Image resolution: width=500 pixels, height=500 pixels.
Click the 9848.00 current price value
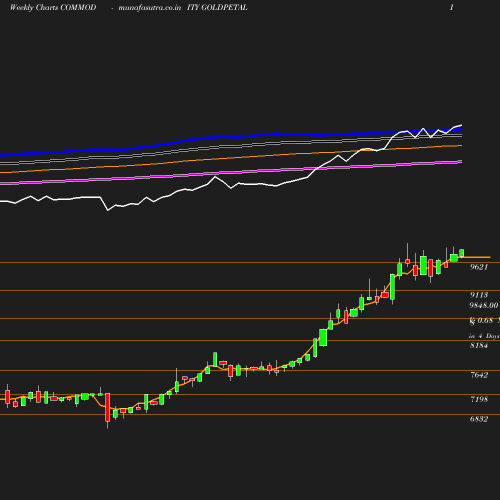(484, 305)
